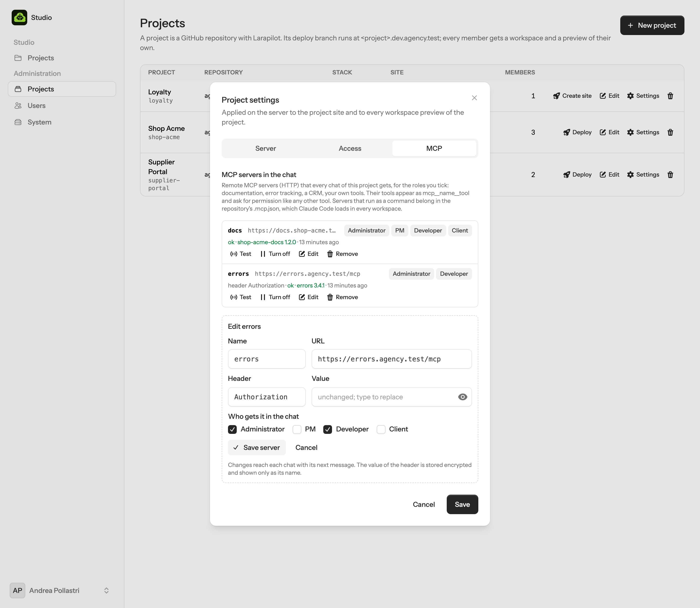Open Projects under the Studio section

62,58
